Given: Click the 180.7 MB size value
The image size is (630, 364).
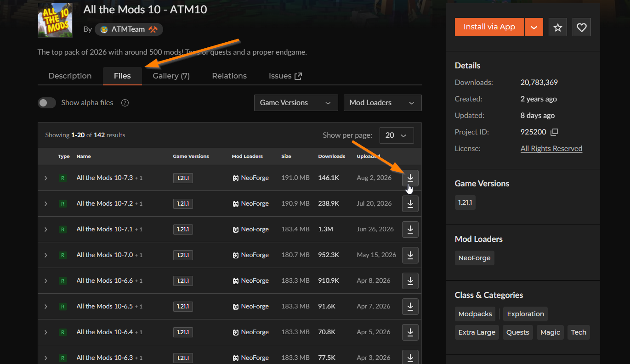Looking at the screenshot, I should coord(295,255).
